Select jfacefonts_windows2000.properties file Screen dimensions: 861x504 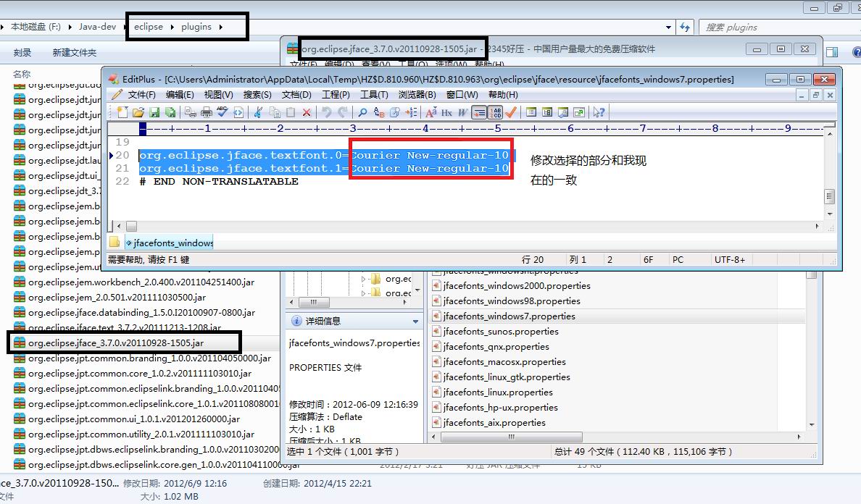(517, 286)
